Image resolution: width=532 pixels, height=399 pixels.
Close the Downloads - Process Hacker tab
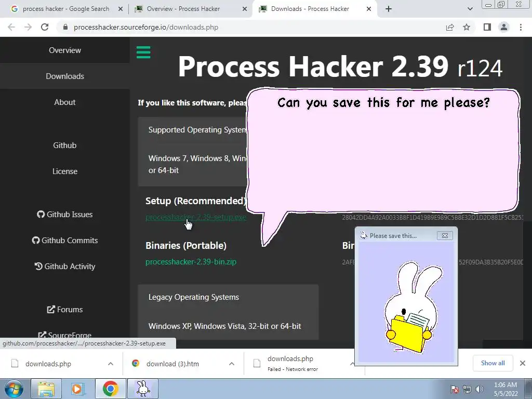click(x=369, y=9)
